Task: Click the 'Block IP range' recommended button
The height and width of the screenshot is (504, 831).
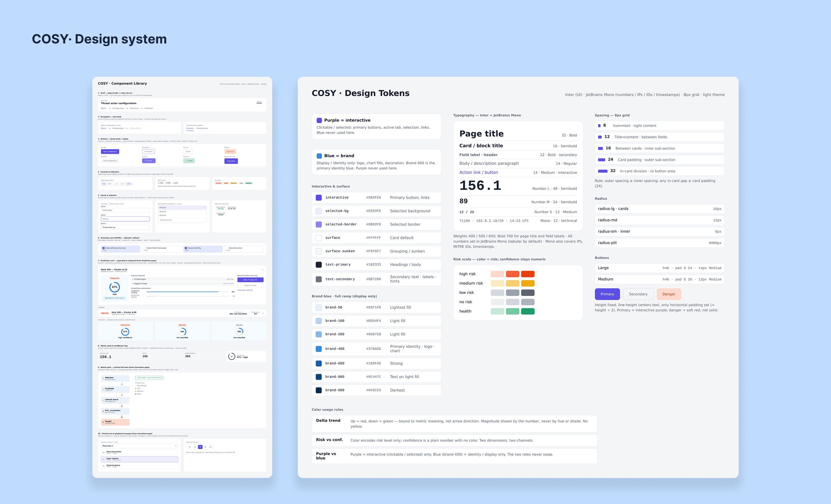Action: (251, 280)
